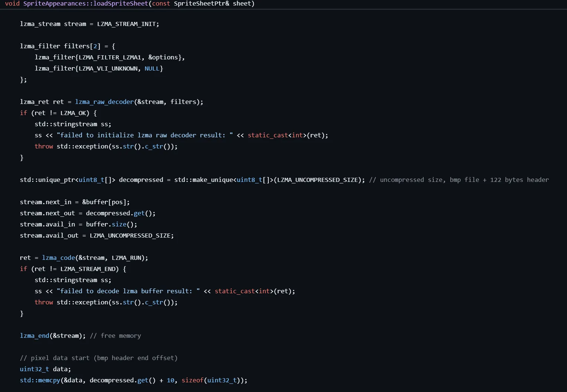
Task: Click the lzma_code function call
Action: 58,258
